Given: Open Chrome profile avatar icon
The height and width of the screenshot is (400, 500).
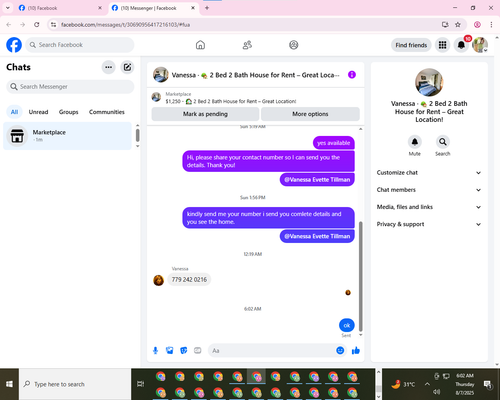Looking at the screenshot, I should [477, 25].
